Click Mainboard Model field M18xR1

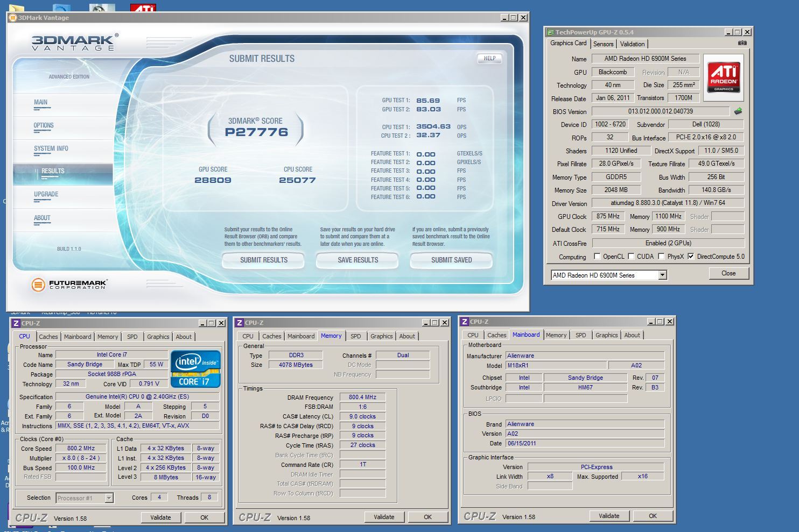tap(555, 365)
